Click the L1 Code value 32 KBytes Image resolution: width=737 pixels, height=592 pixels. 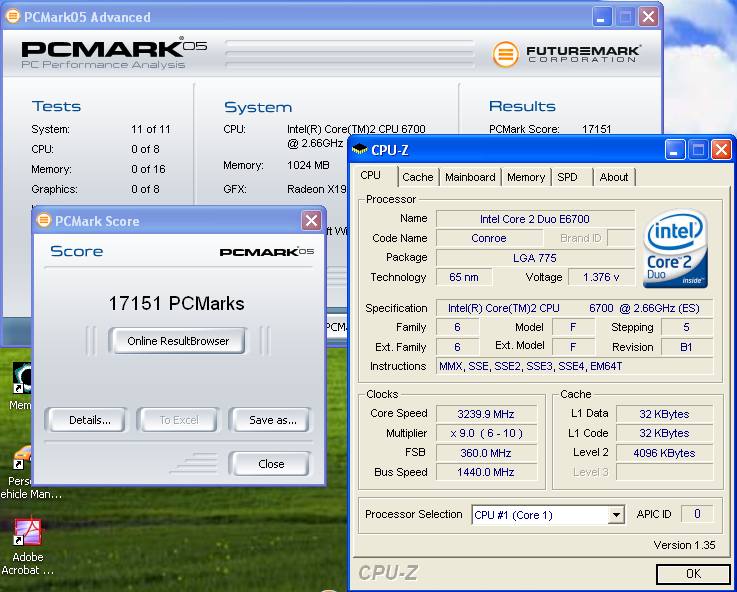click(664, 433)
